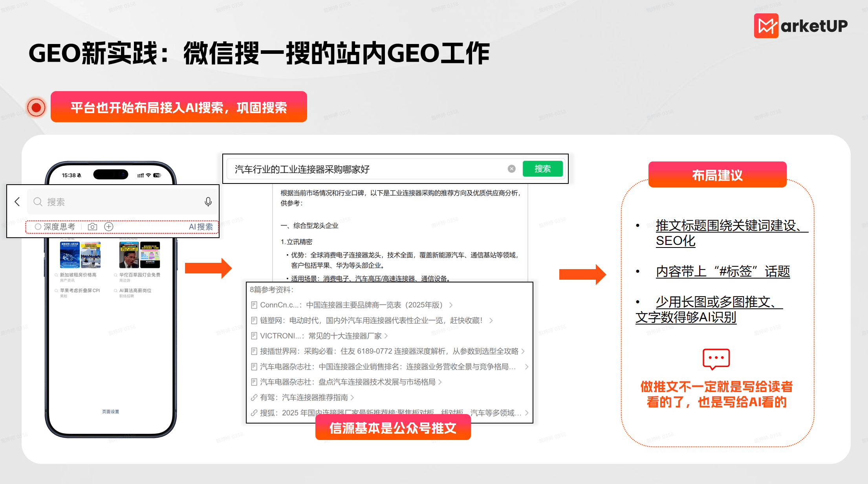This screenshot has height=484, width=868.
Task: Open the 链塑网 电动时代 reference article
Action: tap(371, 321)
